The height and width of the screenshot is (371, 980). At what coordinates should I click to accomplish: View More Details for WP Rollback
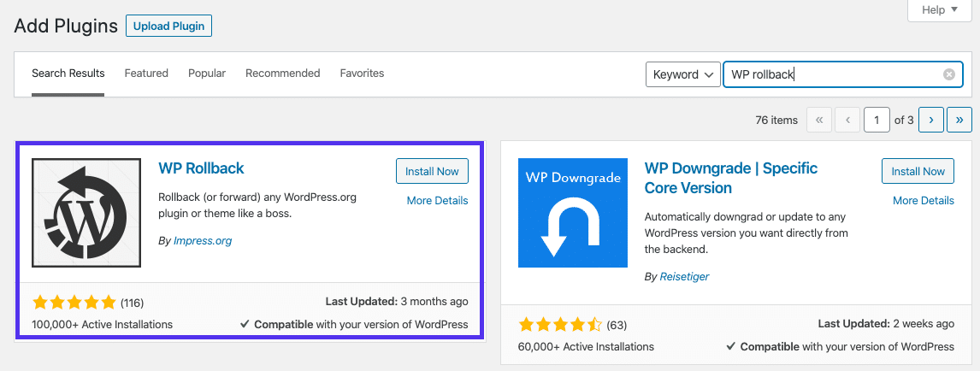437,201
